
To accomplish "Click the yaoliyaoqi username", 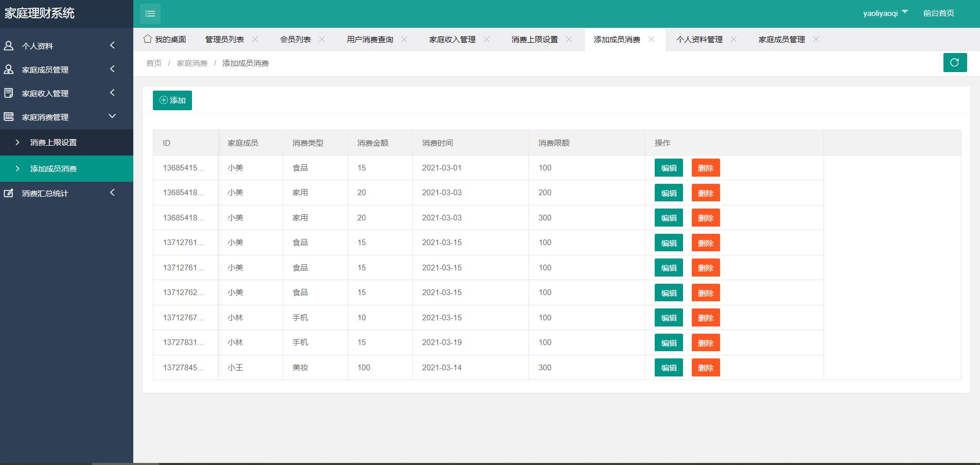I will click(x=880, y=13).
